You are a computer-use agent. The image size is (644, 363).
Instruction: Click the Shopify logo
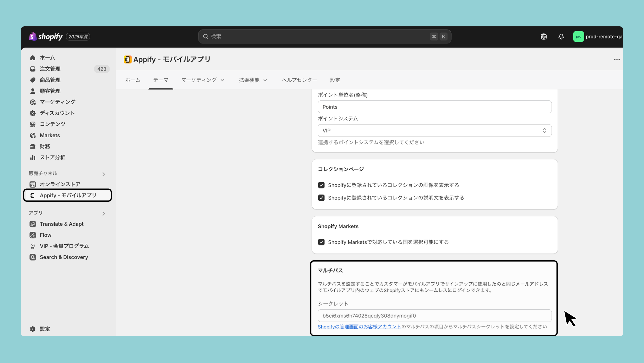point(46,37)
